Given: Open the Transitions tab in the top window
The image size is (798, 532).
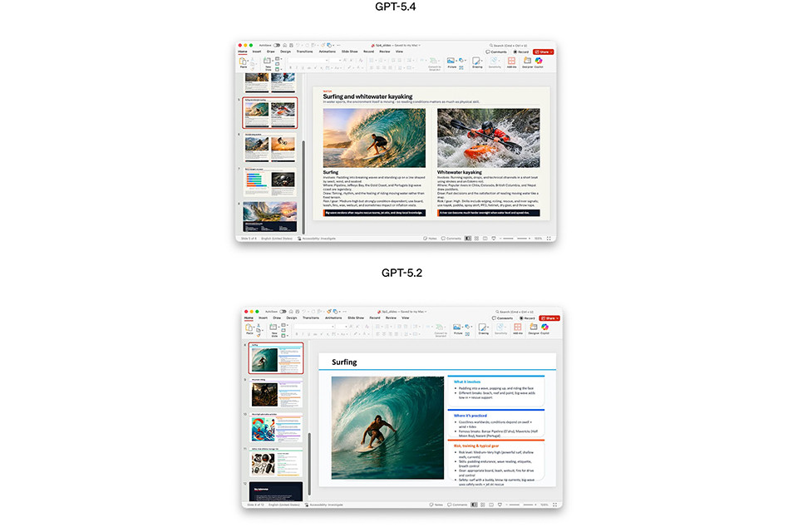Looking at the screenshot, I should pos(304,52).
